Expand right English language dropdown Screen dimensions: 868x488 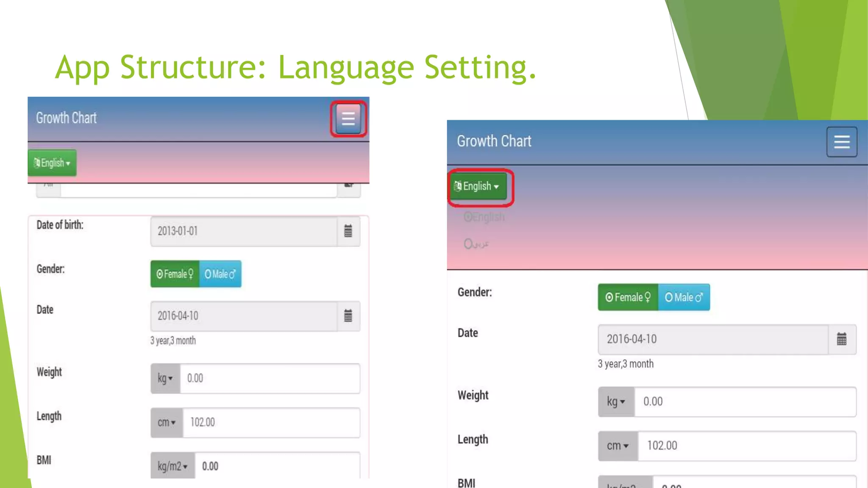pyautogui.click(x=478, y=186)
